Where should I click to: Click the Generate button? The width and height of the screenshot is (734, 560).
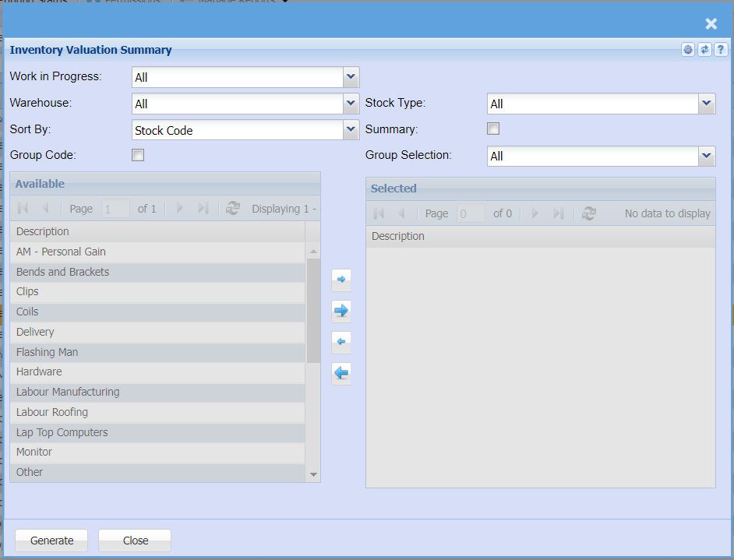[51, 541]
